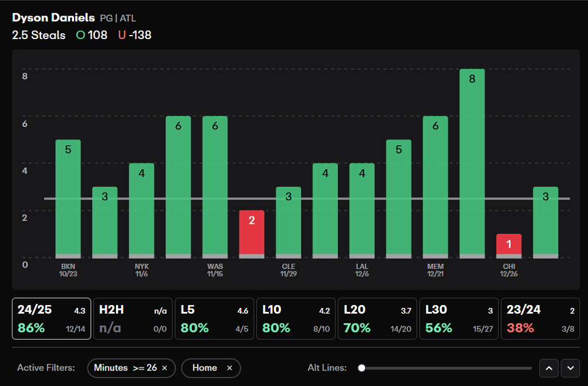Click the 2.5 Steals line label

pos(38,35)
